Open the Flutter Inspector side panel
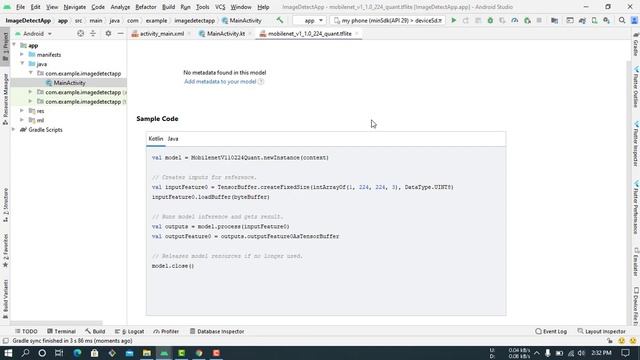This screenshot has height=360, width=640. point(636,144)
